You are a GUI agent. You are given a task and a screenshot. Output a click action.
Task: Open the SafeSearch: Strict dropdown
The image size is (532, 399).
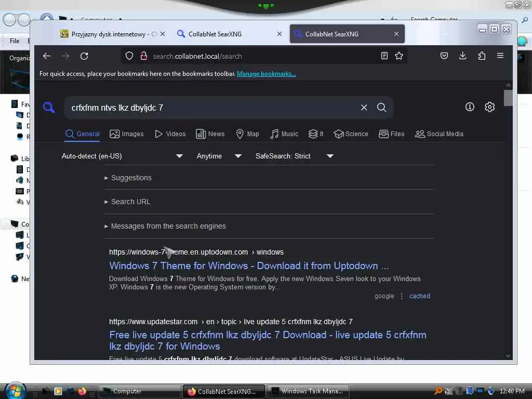click(x=295, y=156)
